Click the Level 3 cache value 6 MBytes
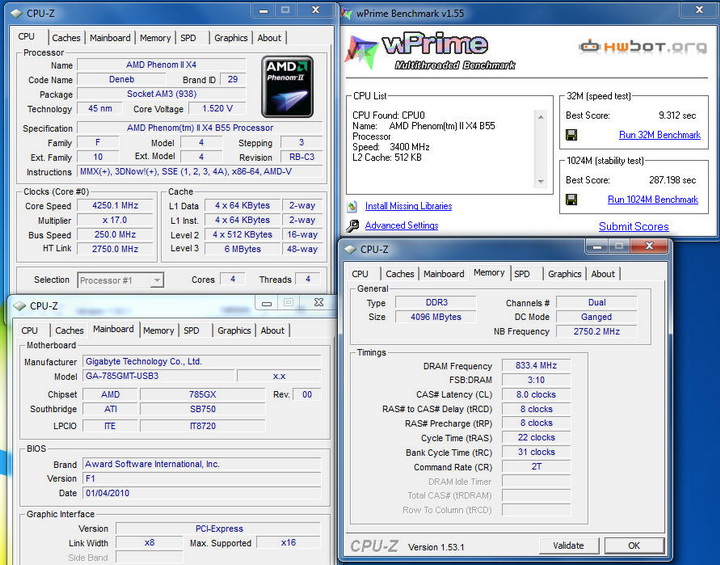Viewport: 720px width, 565px height. [242, 249]
